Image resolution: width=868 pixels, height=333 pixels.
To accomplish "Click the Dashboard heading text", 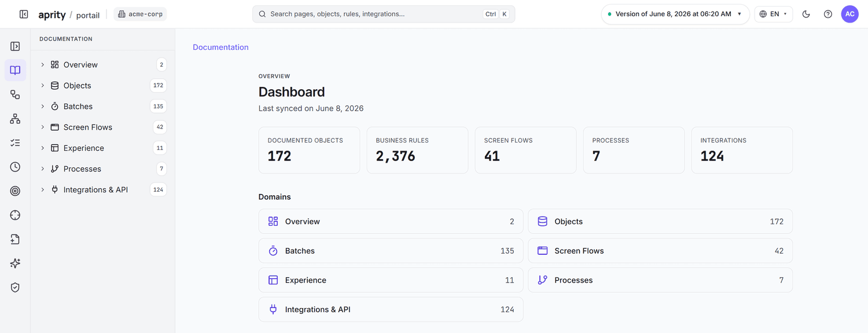I will 292,92.
